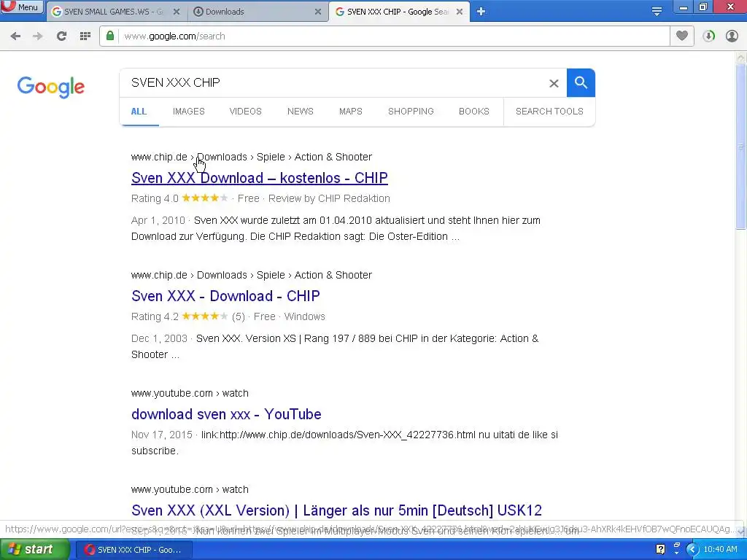Open SEARCH TOOLS options
This screenshot has width=747, height=560.
549,112
